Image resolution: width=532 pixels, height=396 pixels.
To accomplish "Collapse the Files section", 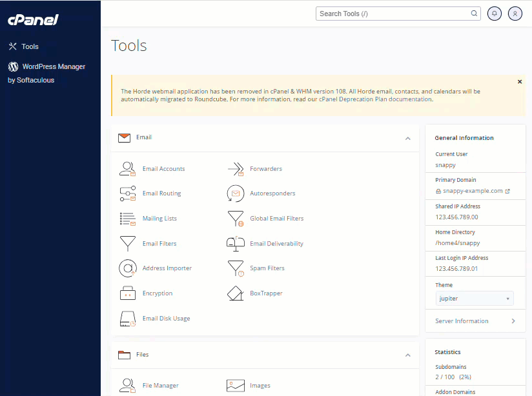I will coord(407,355).
